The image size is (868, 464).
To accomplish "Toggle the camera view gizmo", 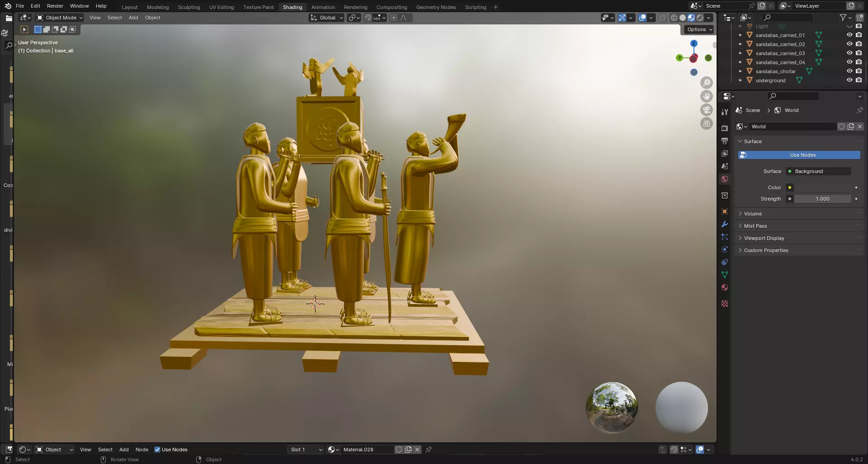I will tap(707, 110).
